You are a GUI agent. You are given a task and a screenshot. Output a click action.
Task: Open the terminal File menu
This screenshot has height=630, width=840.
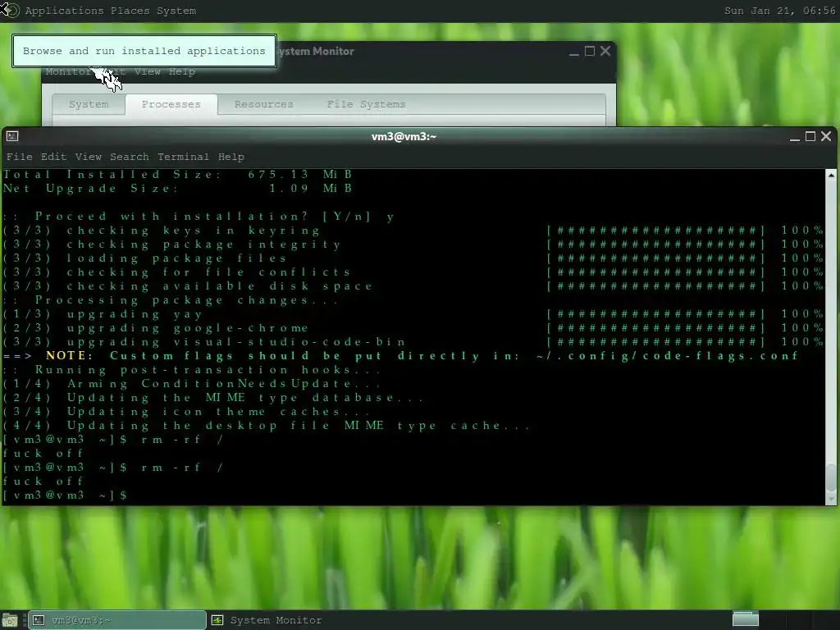[x=20, y=157]
